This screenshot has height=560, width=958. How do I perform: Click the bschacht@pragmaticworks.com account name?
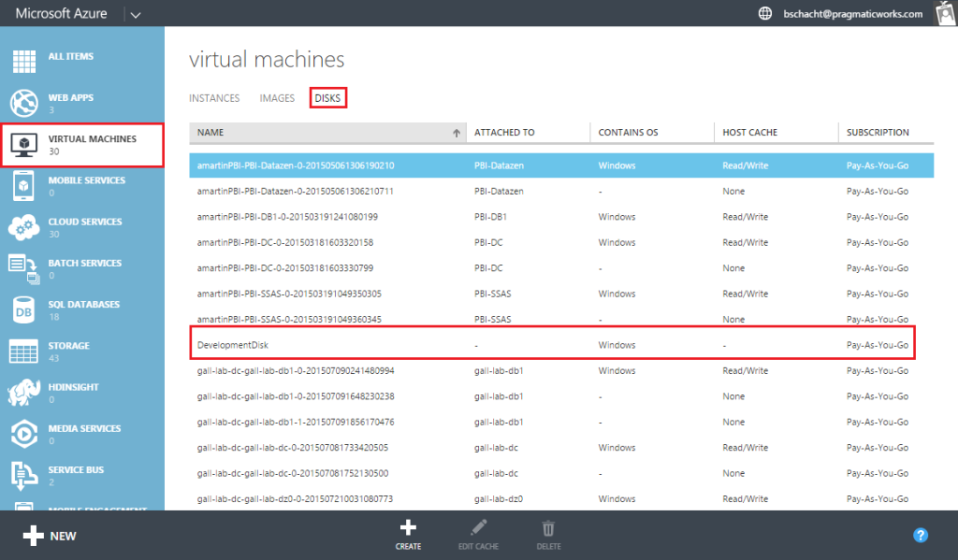[x=853, y=14]
